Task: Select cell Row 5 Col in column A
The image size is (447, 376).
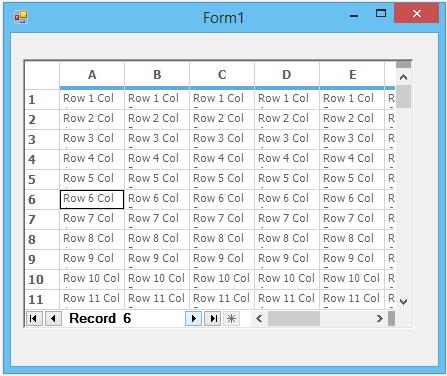Action: tap(92, 179)
